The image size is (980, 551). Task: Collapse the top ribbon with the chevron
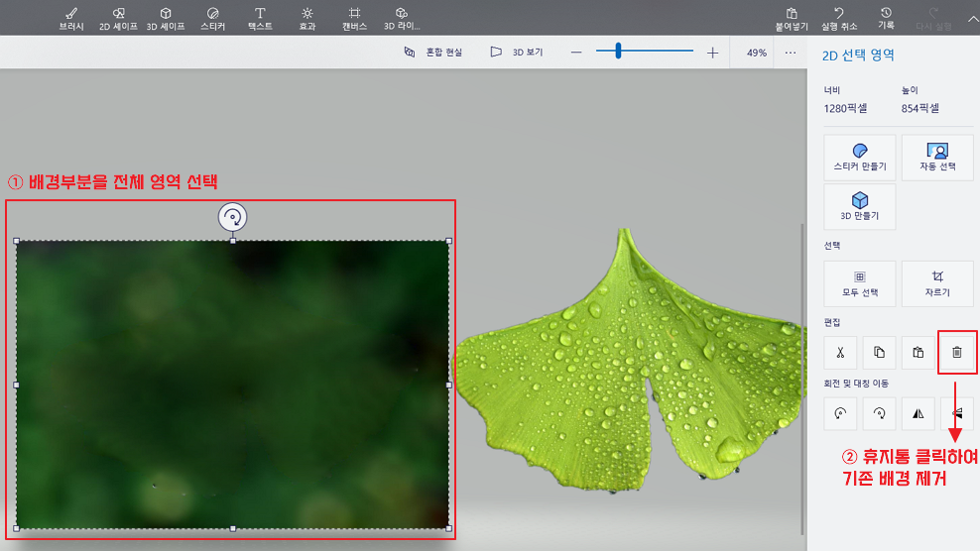click(972, 19)
